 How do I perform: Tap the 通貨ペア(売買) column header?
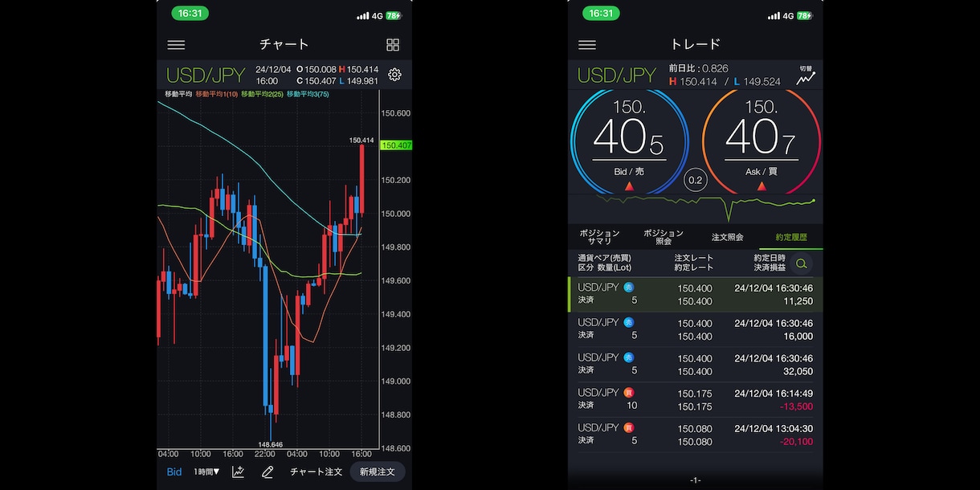click(x=604, y=258)
